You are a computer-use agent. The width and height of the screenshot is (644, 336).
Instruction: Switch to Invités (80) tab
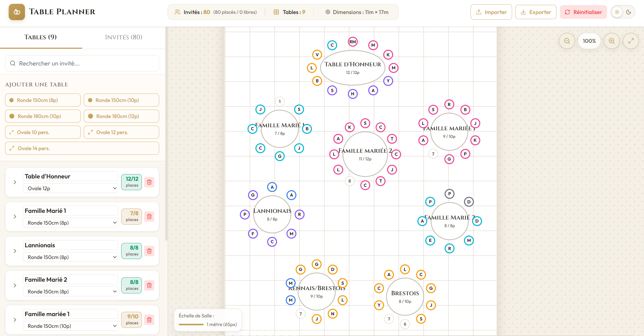tap(124, 37)
